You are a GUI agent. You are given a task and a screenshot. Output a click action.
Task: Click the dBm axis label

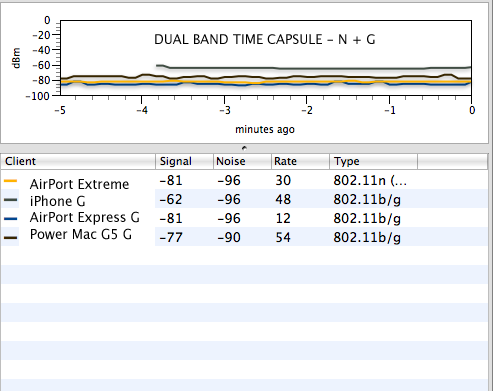[x=16, y=58]
